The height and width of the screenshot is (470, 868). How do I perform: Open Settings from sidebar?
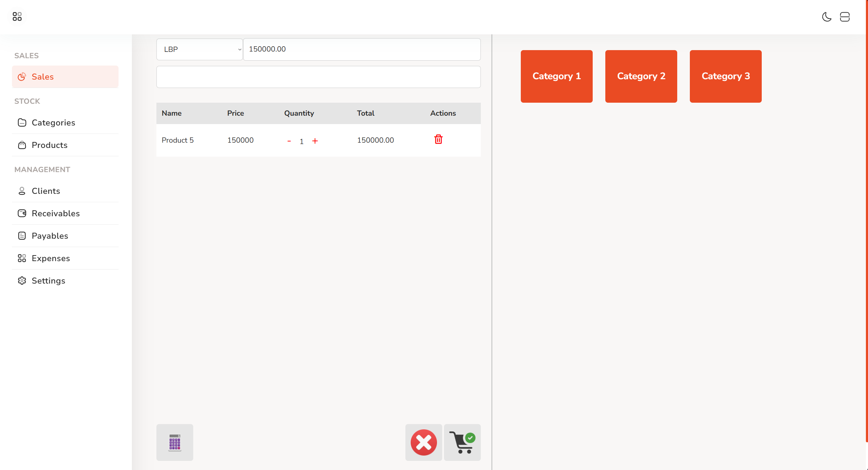point(48,281)
